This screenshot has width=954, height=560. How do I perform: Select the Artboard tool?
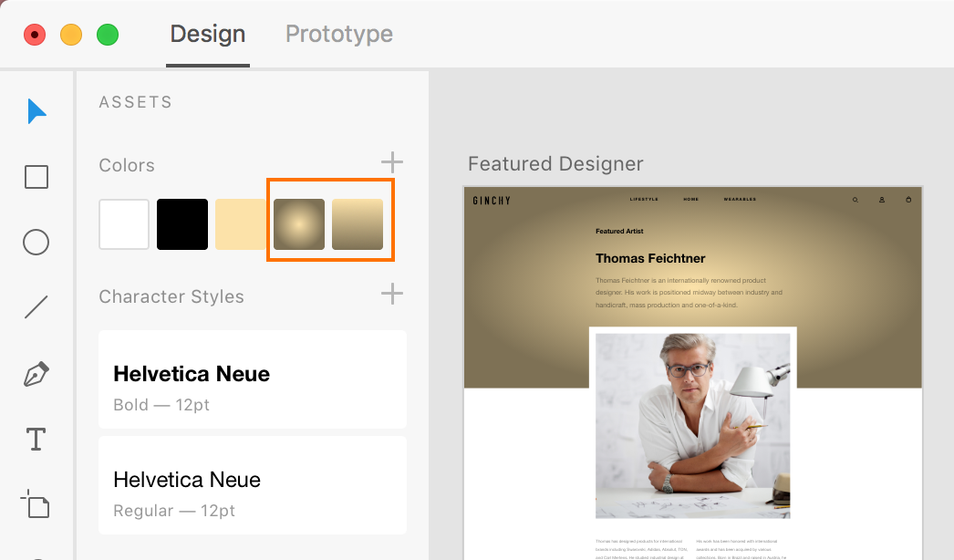coord(36,504)
